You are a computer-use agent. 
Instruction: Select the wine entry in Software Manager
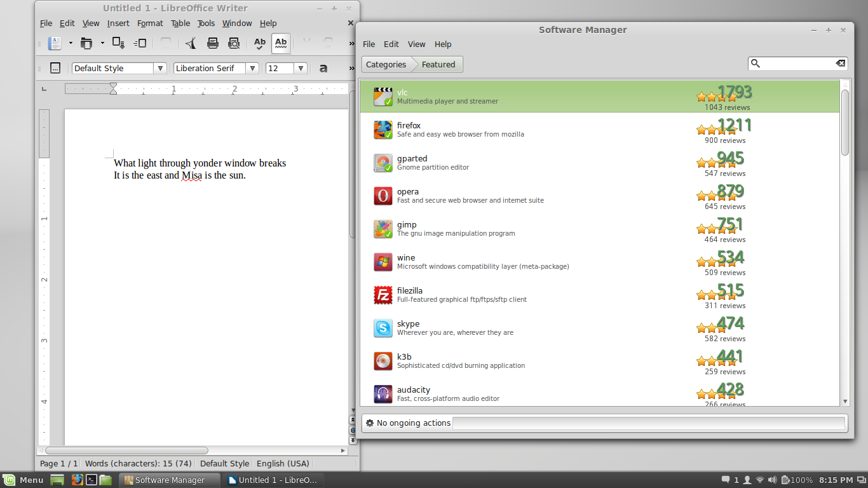(600, 262)
